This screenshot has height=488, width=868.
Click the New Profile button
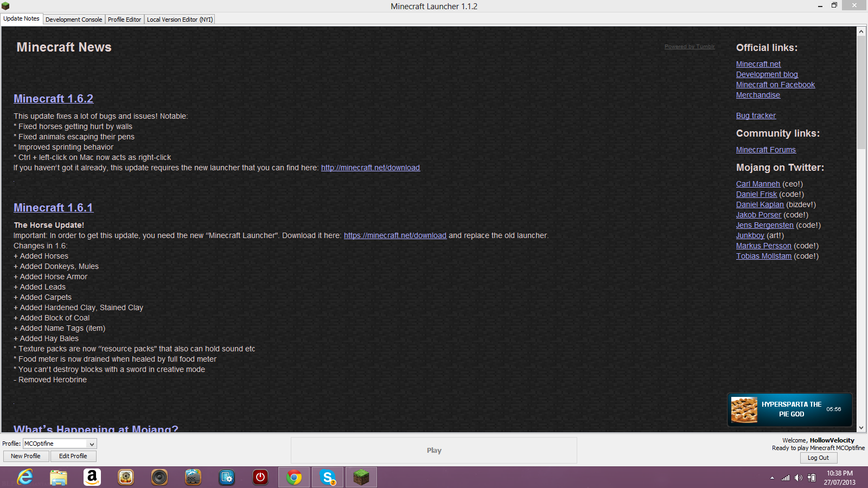click(x=25, y=456)
